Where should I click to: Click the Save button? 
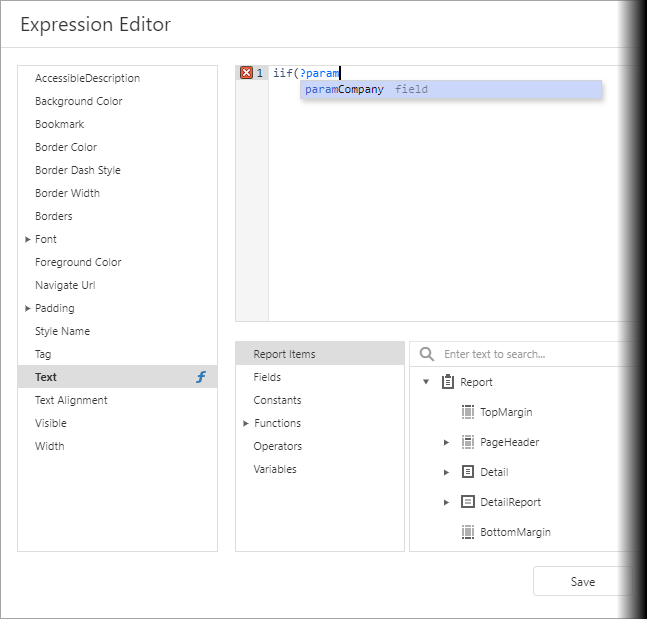[x=582, y=582]
